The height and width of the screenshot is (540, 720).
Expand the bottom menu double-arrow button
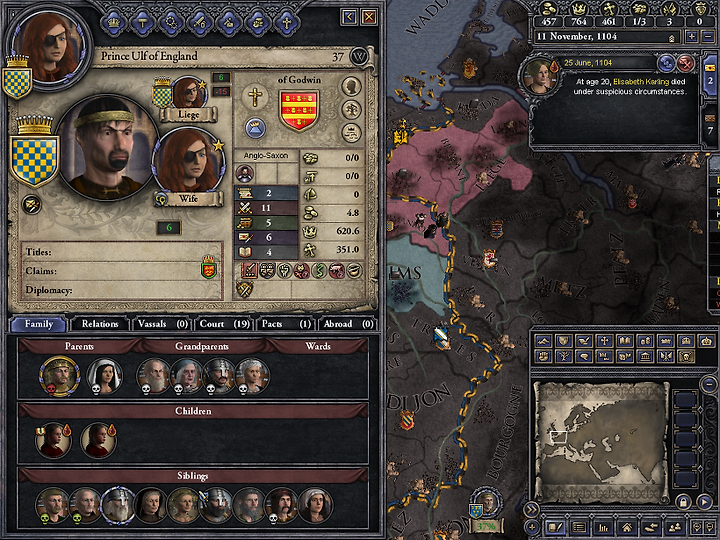click(x=531, y=509)
